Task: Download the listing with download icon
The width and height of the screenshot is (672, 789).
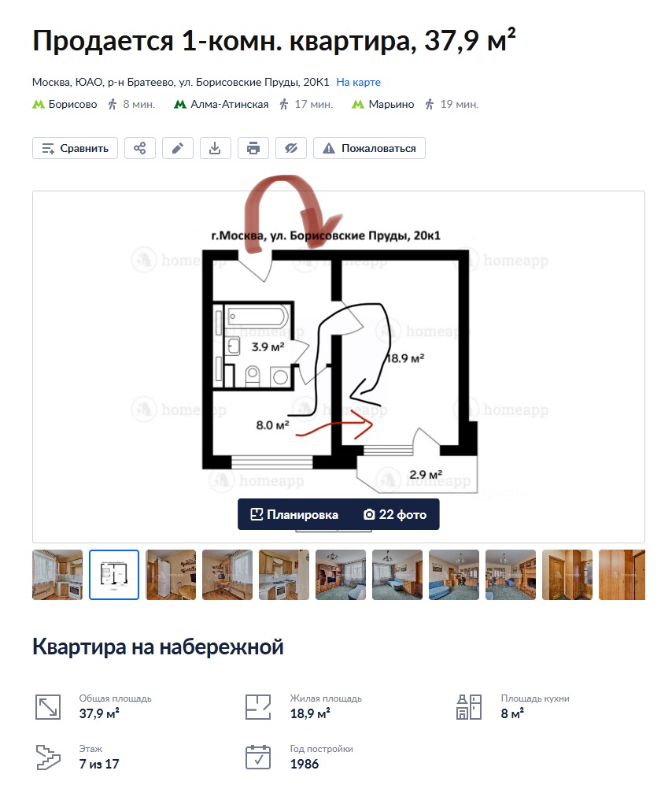Action: [216, 148]
